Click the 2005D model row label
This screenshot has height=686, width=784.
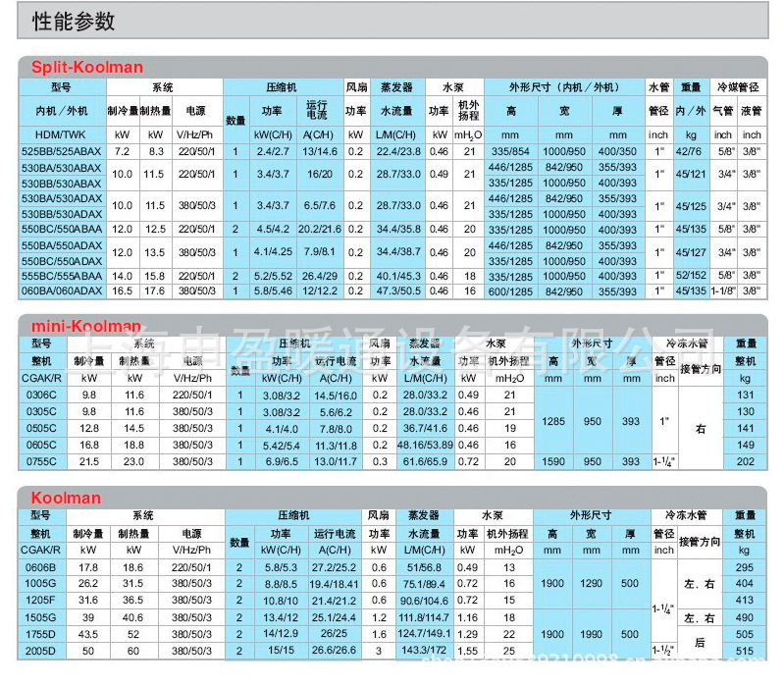(x=41, y=651)
